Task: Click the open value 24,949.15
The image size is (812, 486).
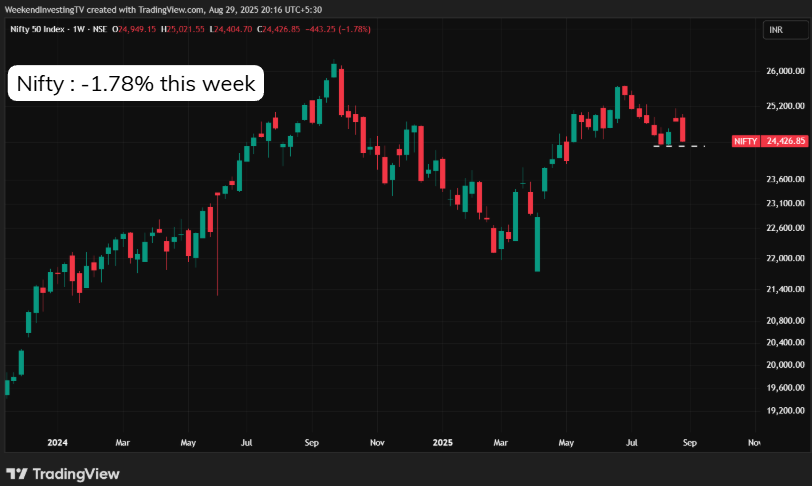Action: tap(137, 29)
